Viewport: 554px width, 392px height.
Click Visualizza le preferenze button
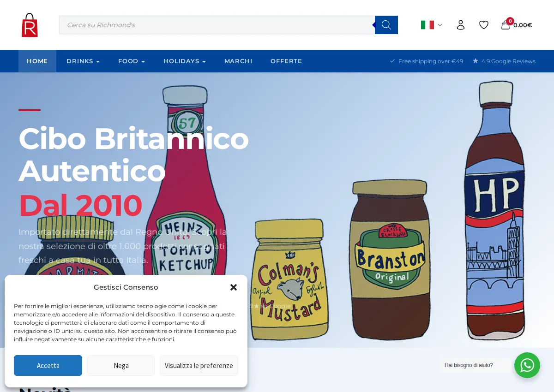[x=199, y=366]
